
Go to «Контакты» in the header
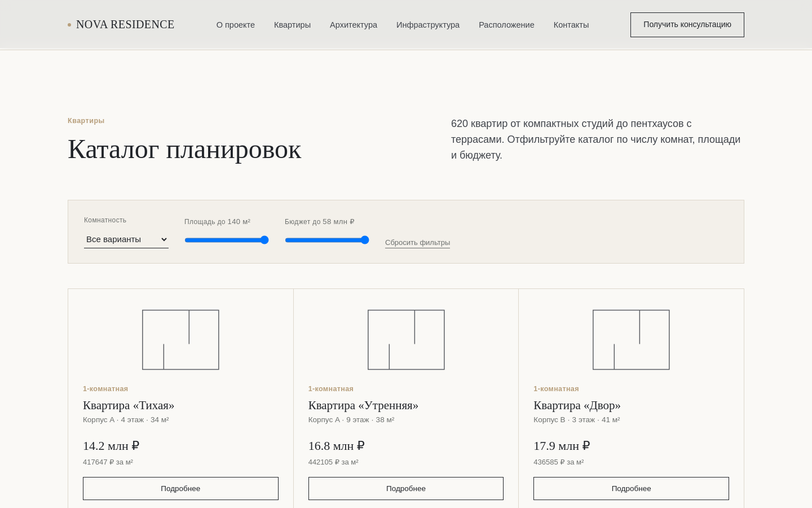point(571,25)
